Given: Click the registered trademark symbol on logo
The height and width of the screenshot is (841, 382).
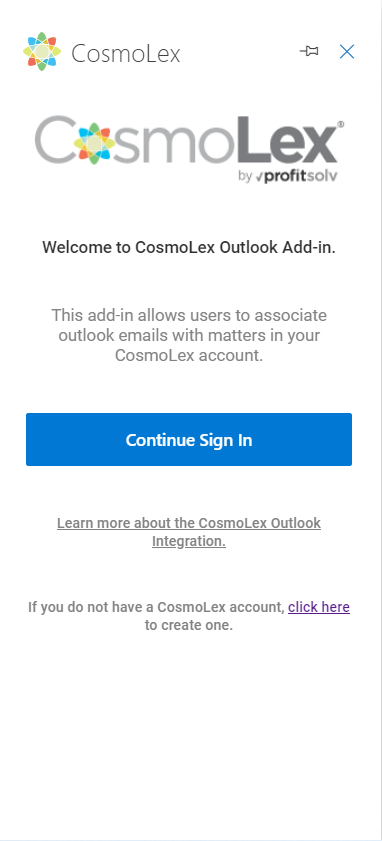Looking at the screenshot, I should pyautogui.click(x=340, y=124).
